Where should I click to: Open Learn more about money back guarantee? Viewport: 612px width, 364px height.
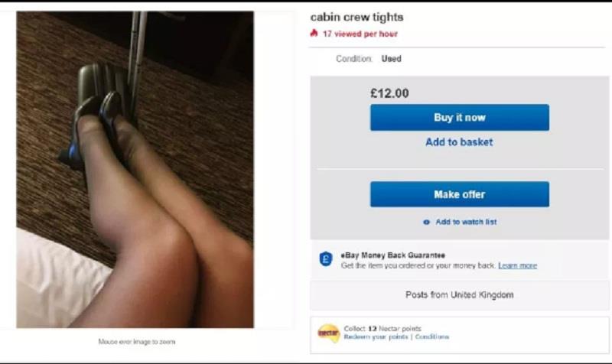tap(518, 265)
